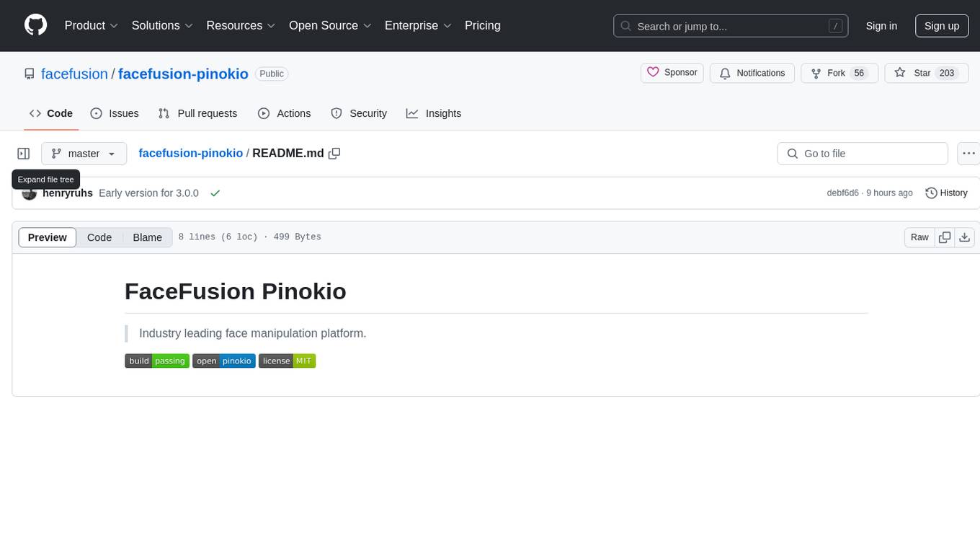Download the raw file

click(965, 237)
